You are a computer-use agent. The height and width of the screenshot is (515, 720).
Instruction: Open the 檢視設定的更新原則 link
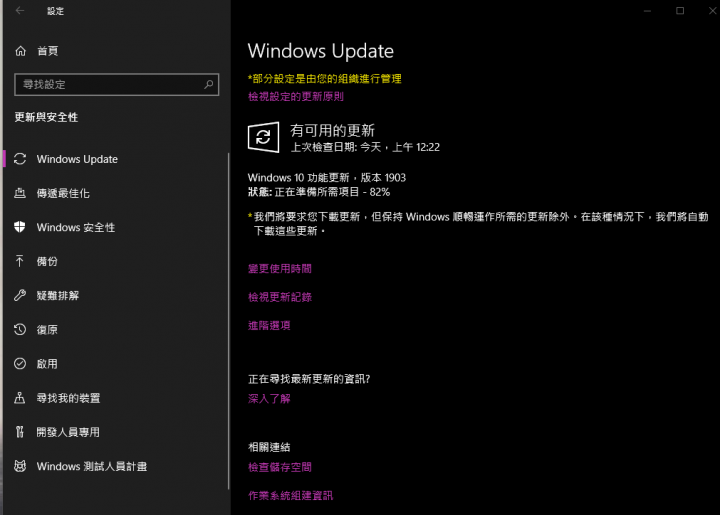(x=296, y=96)
